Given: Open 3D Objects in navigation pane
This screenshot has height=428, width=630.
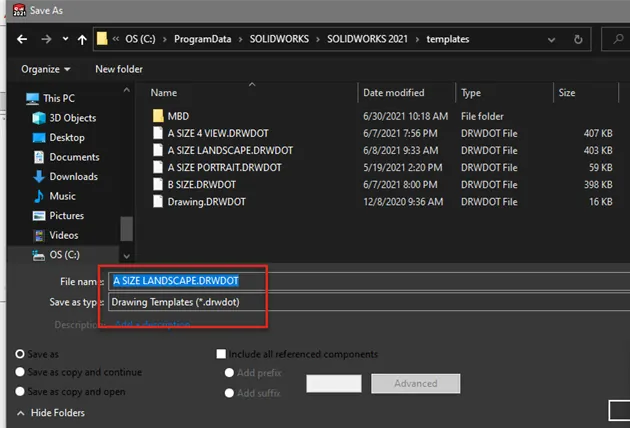Looking at the screenshot, I should (64, 118).
